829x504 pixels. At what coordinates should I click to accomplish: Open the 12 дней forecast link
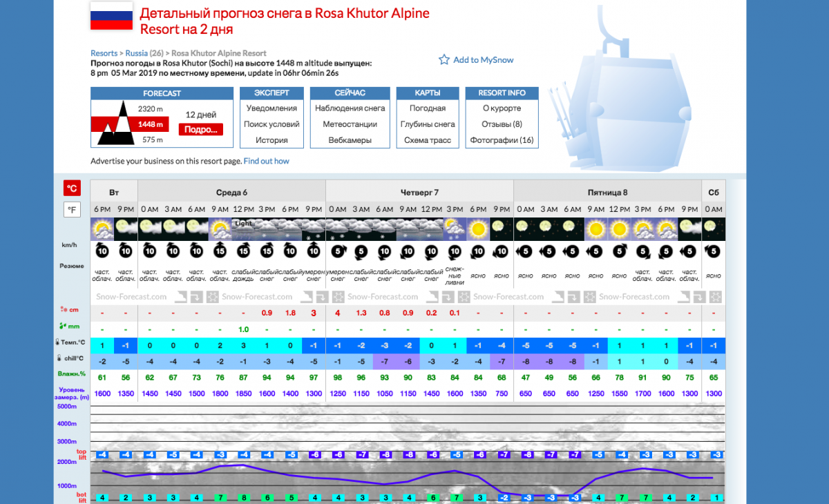(x=201, y=115)
